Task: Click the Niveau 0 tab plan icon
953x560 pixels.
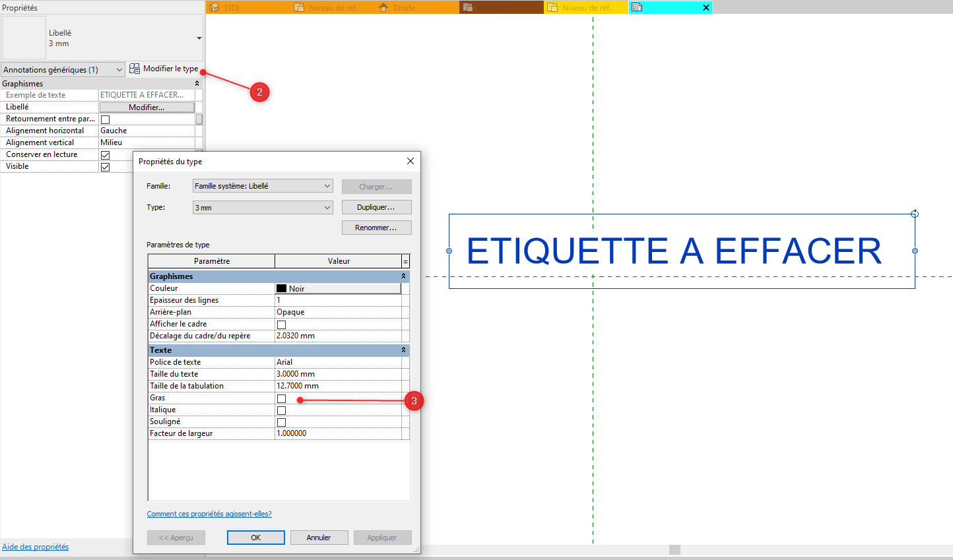Action: pos(468,7)
